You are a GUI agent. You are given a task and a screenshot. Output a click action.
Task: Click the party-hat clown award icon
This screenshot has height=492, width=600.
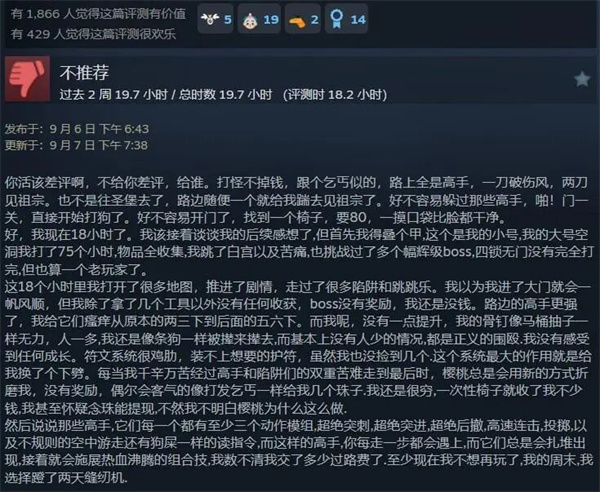[250, 20]
